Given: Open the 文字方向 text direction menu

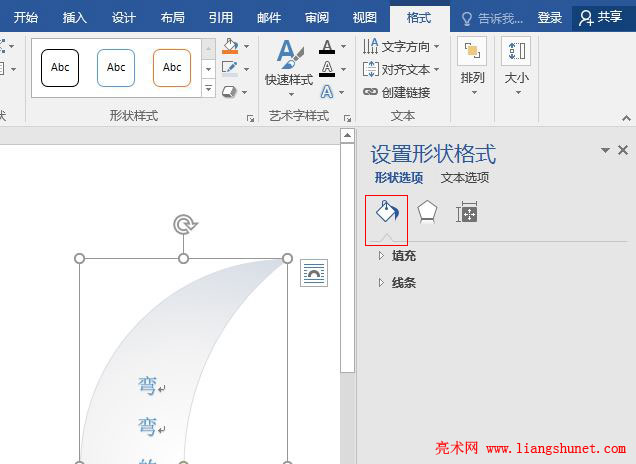Looking at the screenshot, I should coord(401,46).
